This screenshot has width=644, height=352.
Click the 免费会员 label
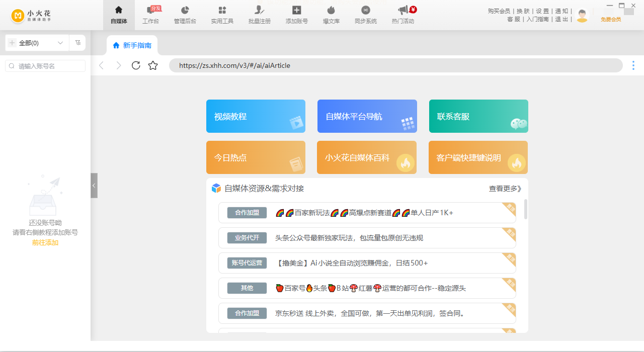tap(611, 19)
